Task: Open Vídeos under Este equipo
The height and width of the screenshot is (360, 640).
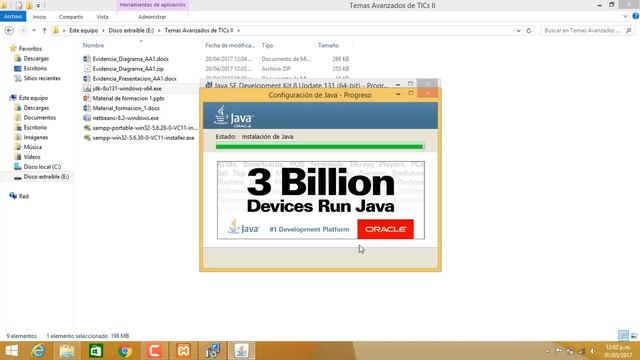Action: [x=32, y=157]
